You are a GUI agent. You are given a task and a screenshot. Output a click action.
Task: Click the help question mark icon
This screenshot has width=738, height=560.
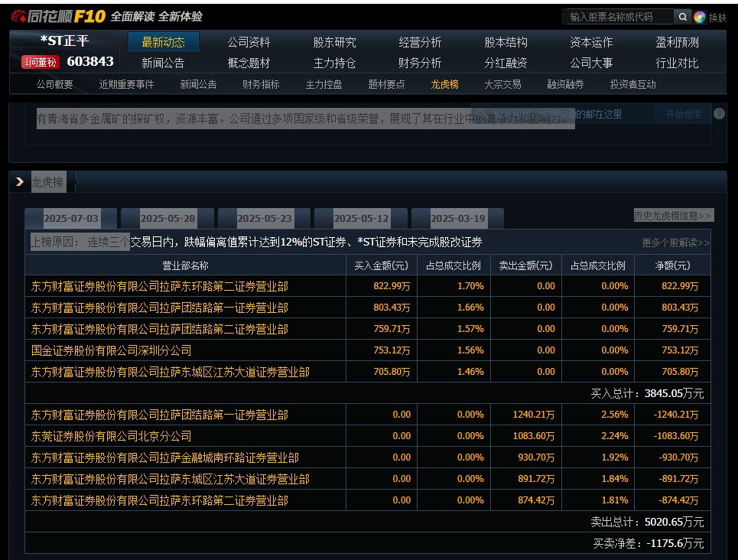(719, 113)
